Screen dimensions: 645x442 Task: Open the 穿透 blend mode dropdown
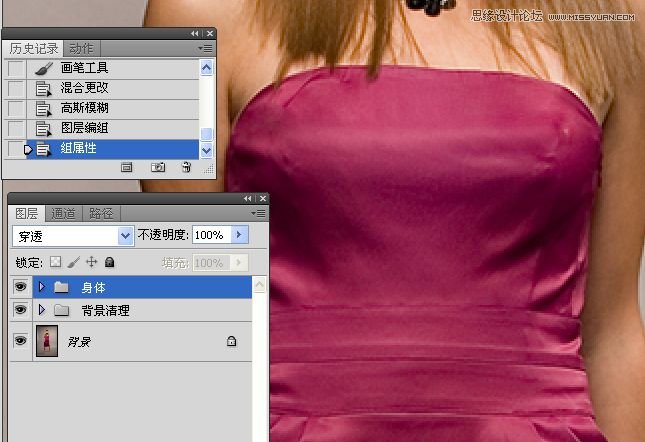(x=125, y=235)
